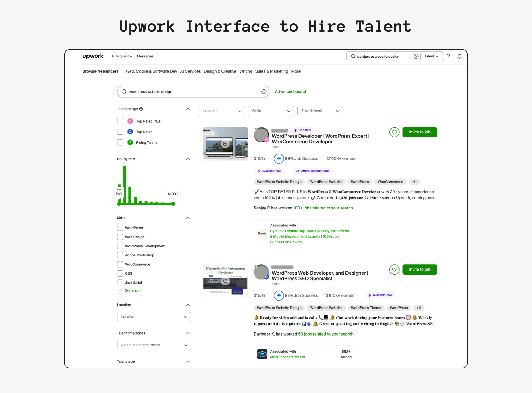Click the Dynamic Dreamz agency logo
Screen dimensions: 532x393
[262, 234]
